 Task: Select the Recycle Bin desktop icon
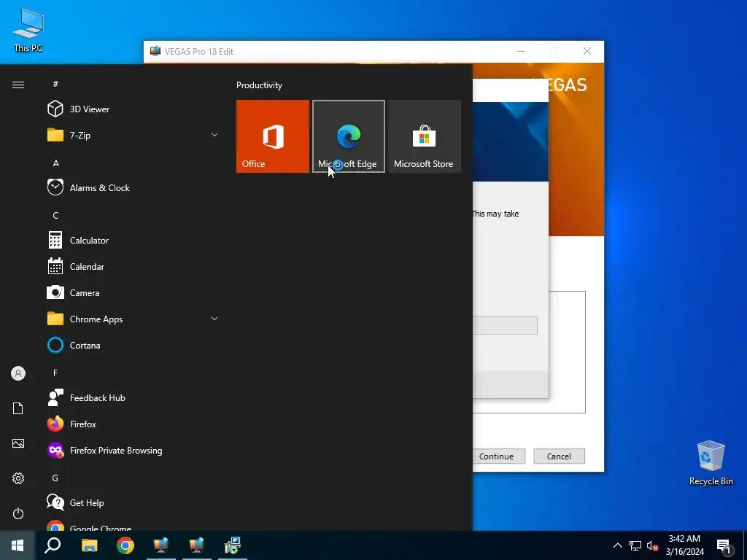(711, 463)
